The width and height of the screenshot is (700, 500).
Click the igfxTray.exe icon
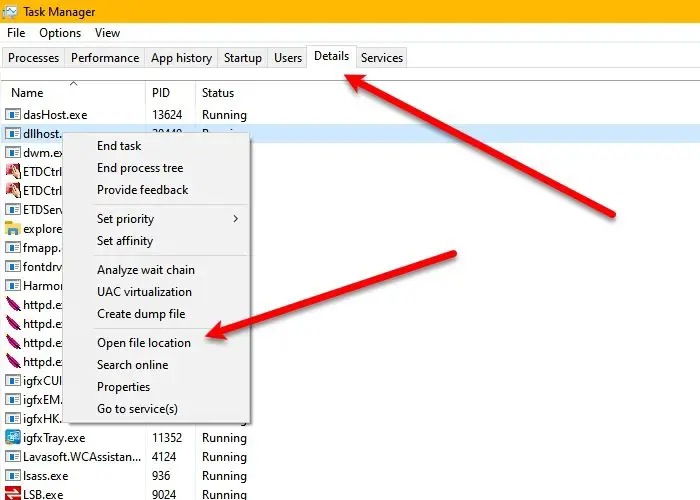tap(13, 438)
